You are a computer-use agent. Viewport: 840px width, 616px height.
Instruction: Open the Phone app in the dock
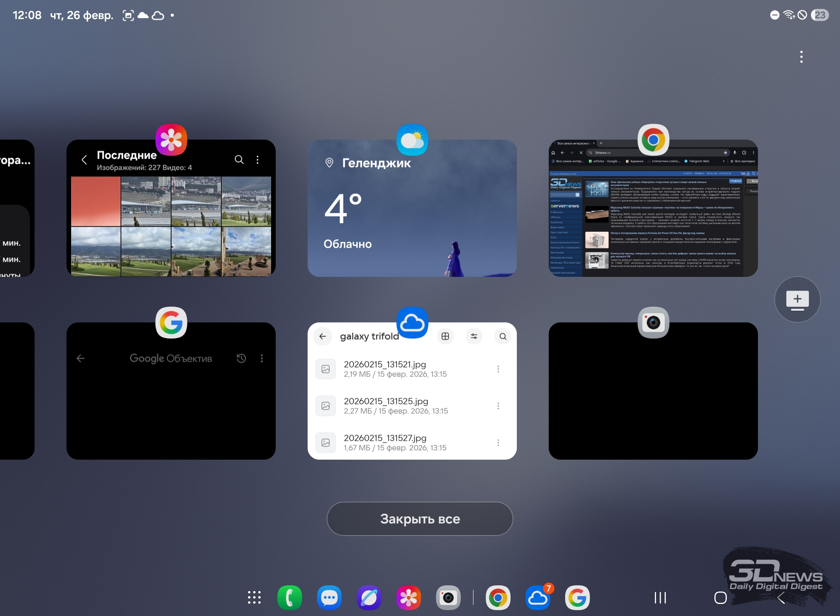click(290, 597)
